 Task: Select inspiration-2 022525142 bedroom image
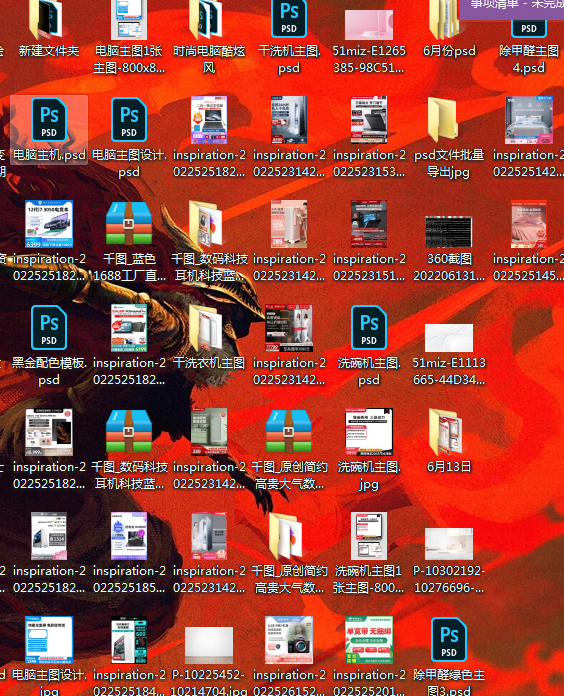point(528,120)
